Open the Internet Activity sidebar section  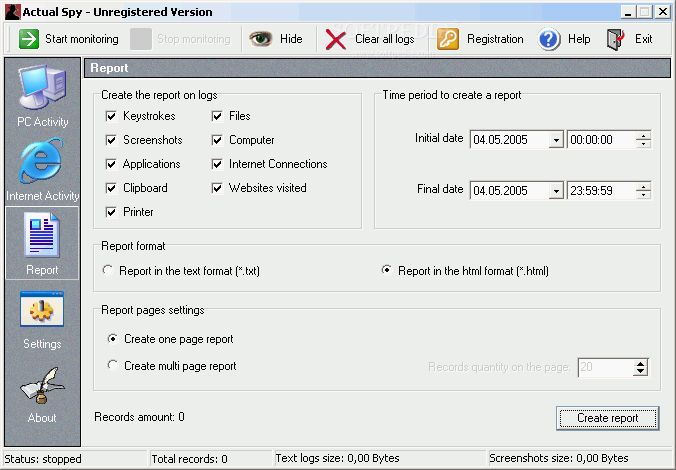click(x=43, y=170)
